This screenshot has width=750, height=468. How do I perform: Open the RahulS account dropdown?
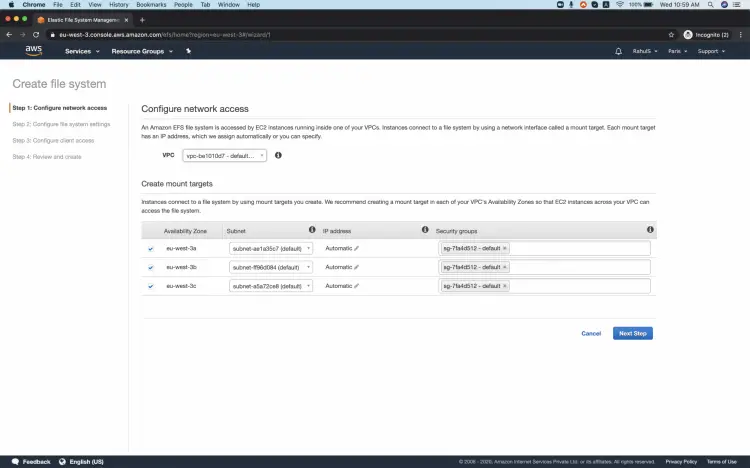(645, 51)
